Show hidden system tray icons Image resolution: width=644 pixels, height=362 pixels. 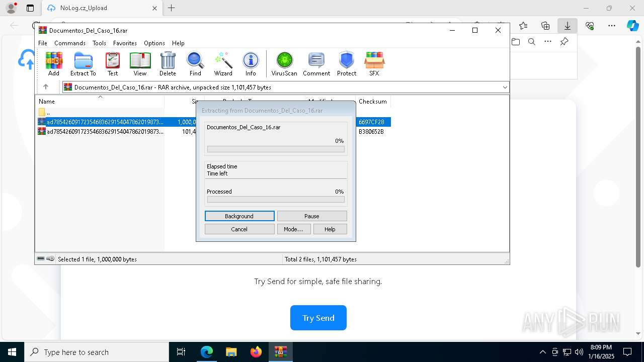(542, 352)
